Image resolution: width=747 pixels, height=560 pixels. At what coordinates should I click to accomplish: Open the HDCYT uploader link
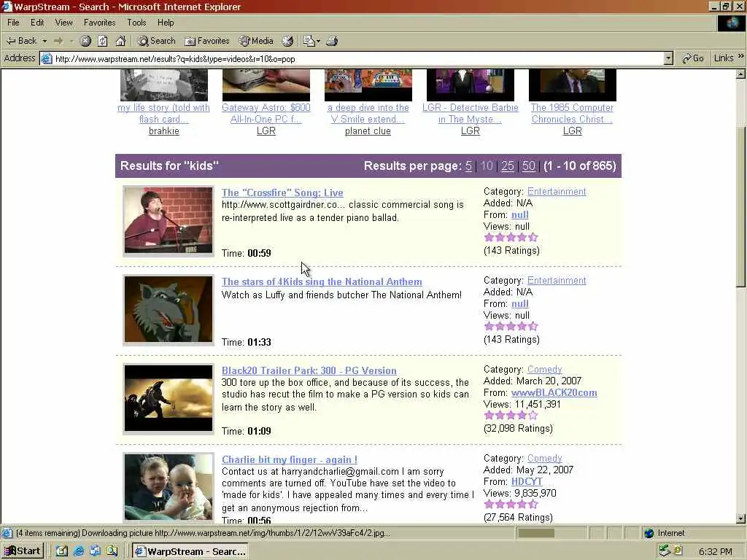(x=527, y=481)
